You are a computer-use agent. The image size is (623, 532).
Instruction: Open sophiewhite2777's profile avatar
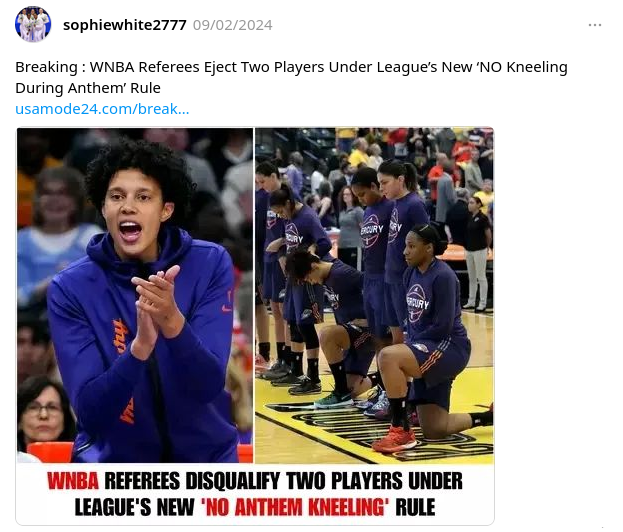(x=33, y=24)
